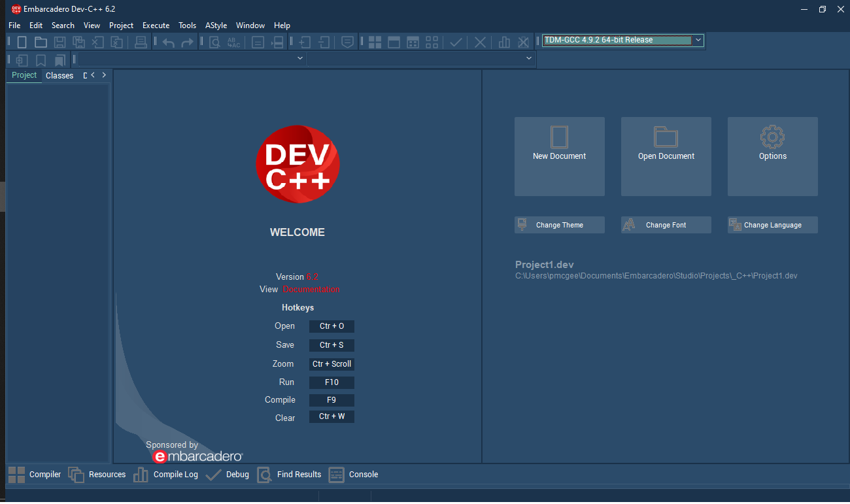The height and width of the screenshot is (504, 850).
Task: Click the Redo arrow icon
Action: [187, 42]
